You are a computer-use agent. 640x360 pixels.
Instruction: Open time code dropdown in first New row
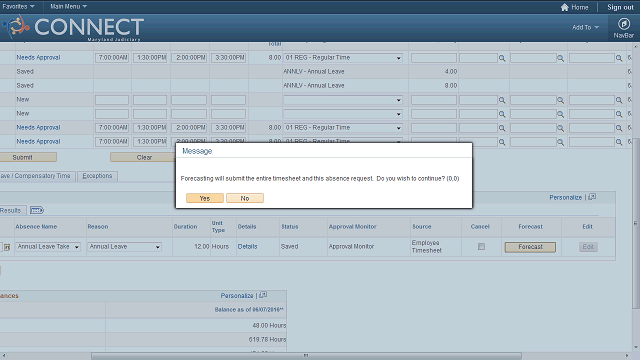pyautogui.click(x=343, y=100)
